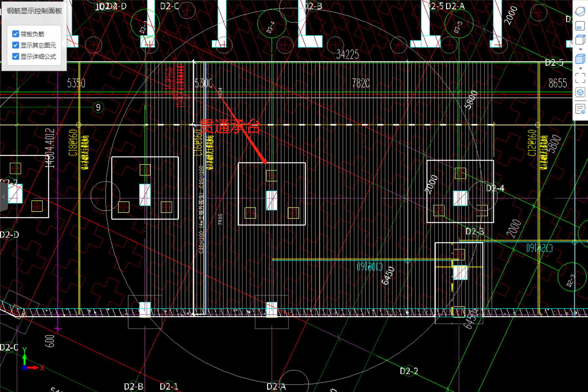Click the dimension text 5350
The width and height of the screenshot is (588, 392).
click(x=76, y=83)
